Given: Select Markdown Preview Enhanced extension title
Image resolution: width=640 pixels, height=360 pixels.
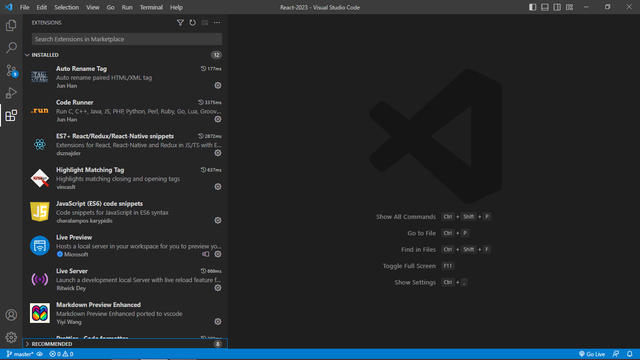Looking at the screenshot, I should [x=98, y=305].
